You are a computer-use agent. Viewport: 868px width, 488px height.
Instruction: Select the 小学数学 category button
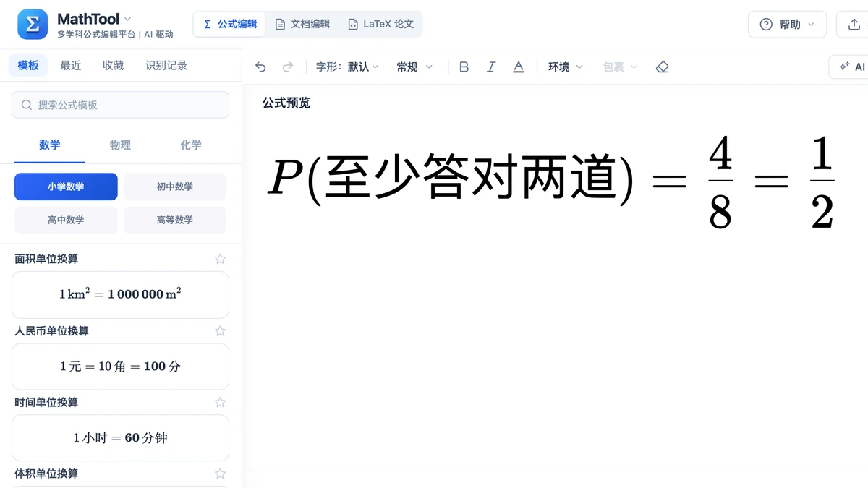pos(66,187)
